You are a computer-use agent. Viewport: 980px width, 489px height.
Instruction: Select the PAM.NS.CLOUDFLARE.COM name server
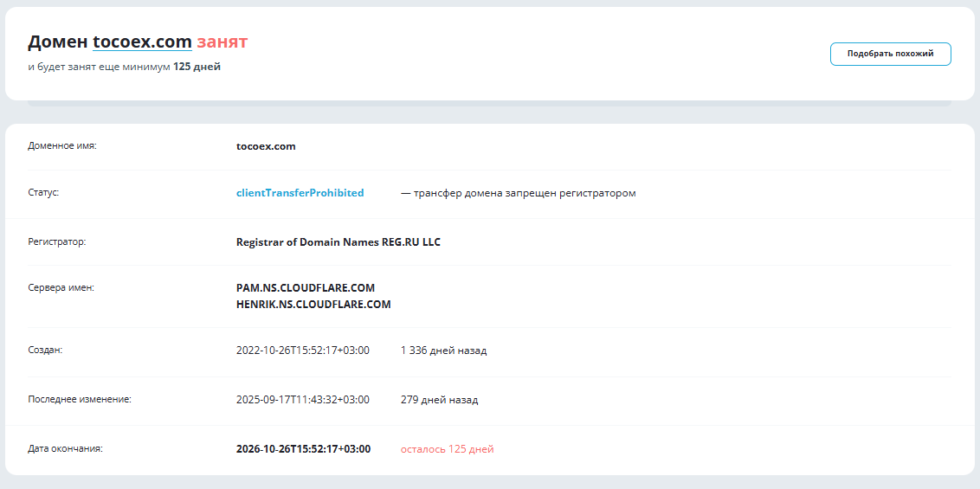(306, 288)
